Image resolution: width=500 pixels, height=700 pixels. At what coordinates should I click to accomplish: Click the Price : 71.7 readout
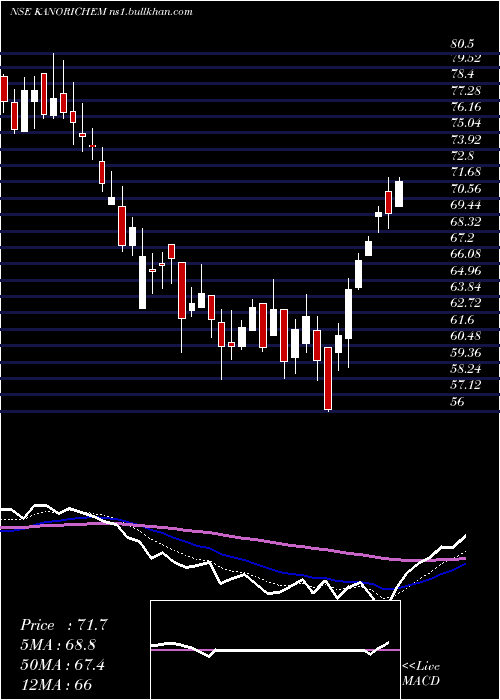click(x=63, y=625)
